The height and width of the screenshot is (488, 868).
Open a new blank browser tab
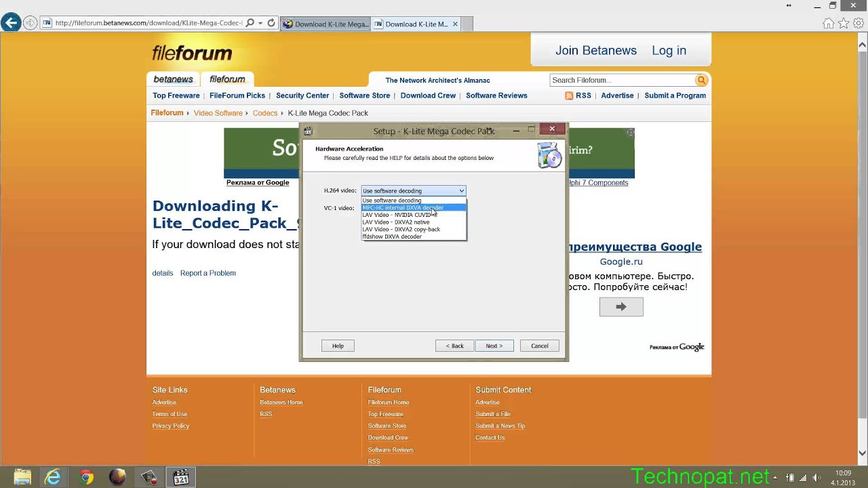(x=467, y=24)
